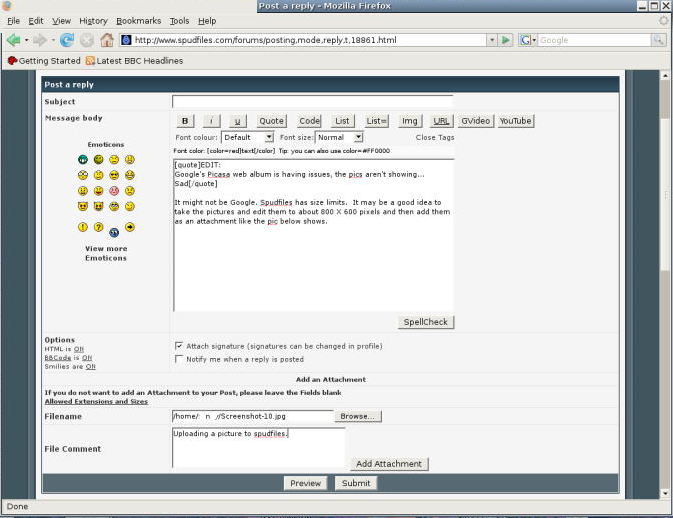Screen dimensions: 673x518
Task: Enable Notify me when a reply is posted
Action: point(179,359)
